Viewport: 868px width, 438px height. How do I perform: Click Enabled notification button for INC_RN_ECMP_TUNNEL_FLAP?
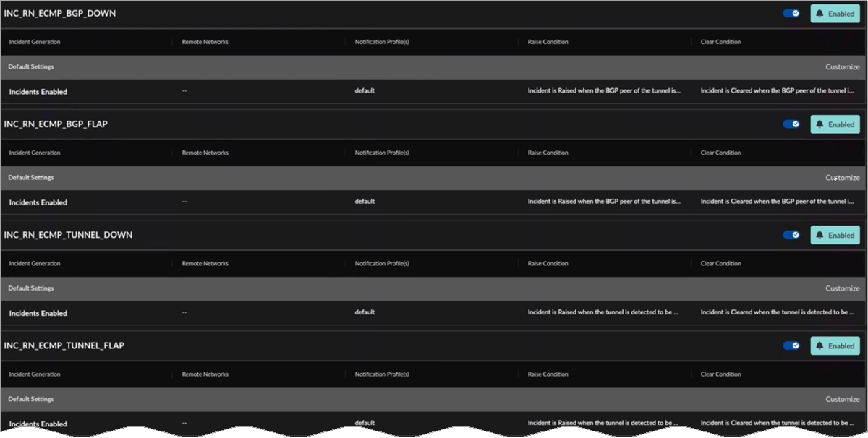coord(835,345)
